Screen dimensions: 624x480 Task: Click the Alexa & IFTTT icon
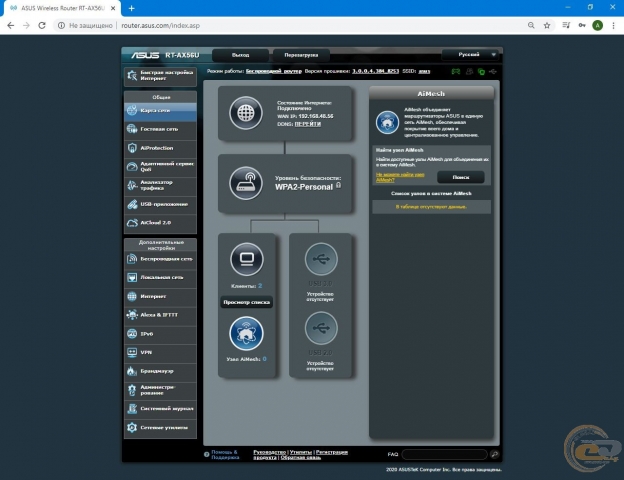click(132, 315)
